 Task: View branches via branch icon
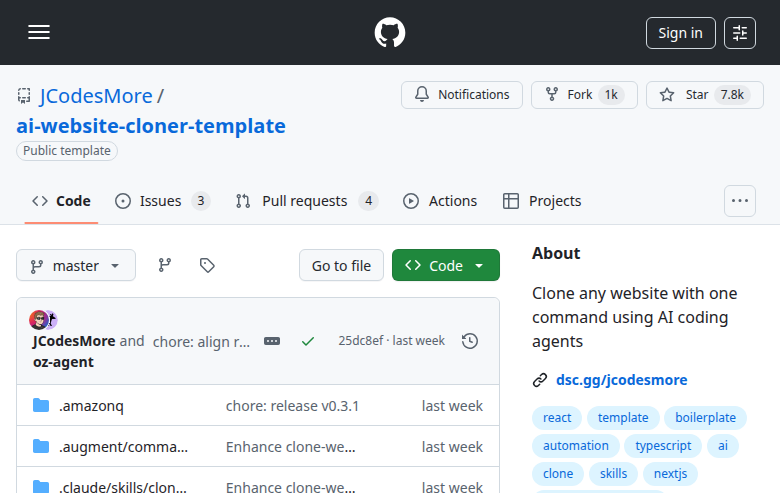coord(165,265)
